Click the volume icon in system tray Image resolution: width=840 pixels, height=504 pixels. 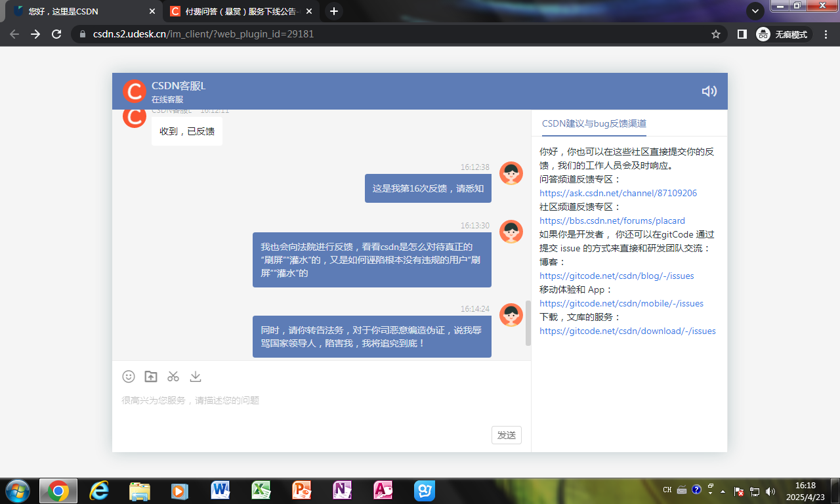tap(770, 491)
